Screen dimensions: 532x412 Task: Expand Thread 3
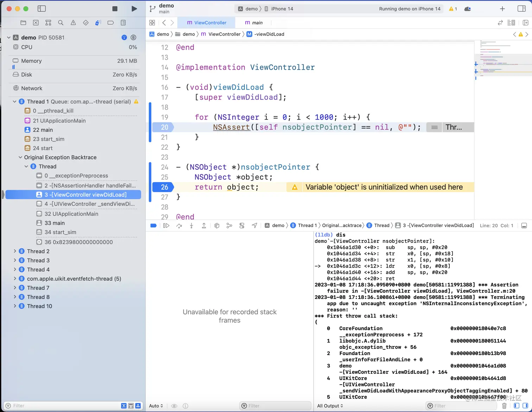(x=15, y=260)
